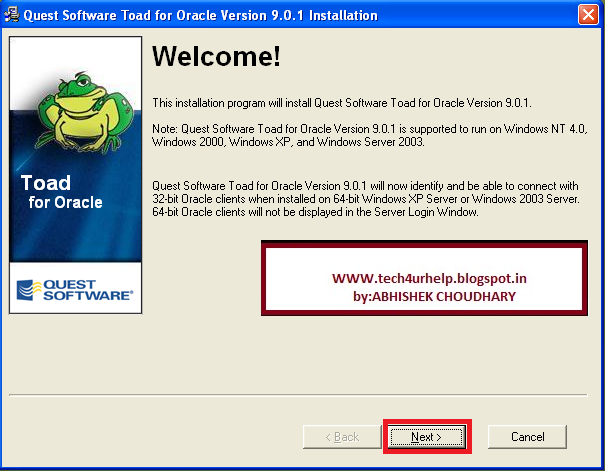Click the Toad frog mascot image
The width and height of the screenshot is (605, 471).
coord(85,112)
